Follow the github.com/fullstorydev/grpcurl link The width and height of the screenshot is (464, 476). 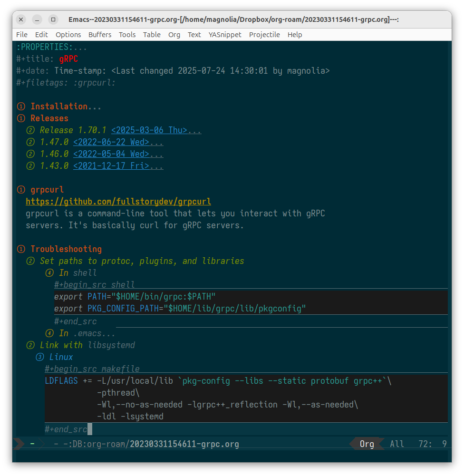[x=118, y=202]
